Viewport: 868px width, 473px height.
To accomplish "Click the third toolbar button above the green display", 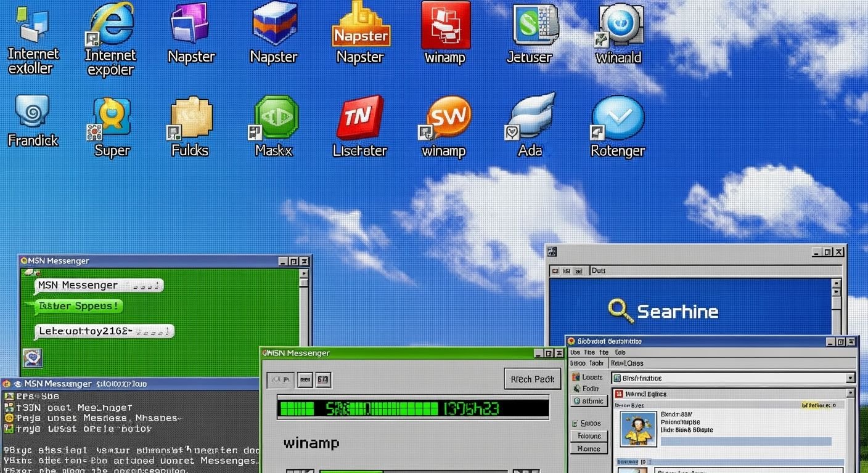I will coord(324,380).
